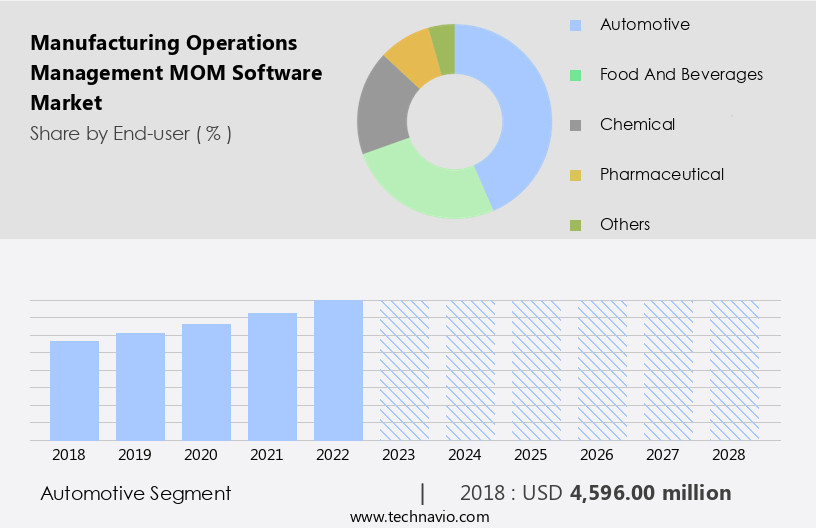Click the olive Others legend swatch
The width and height of the screenshot is (816, 528).
pos(575,225)
